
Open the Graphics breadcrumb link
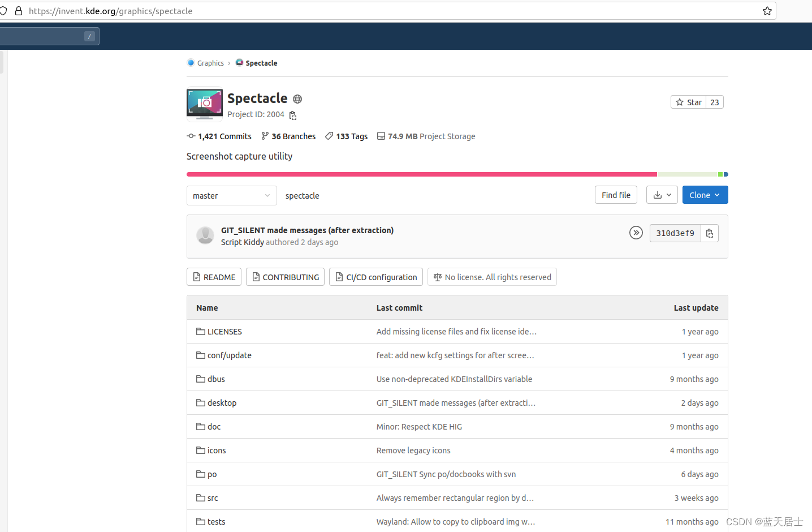coord(210,63)
